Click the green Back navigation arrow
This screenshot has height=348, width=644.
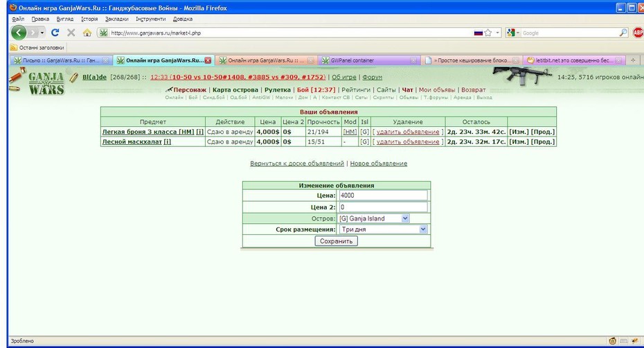pyautogui.click(x=19, y=33)
